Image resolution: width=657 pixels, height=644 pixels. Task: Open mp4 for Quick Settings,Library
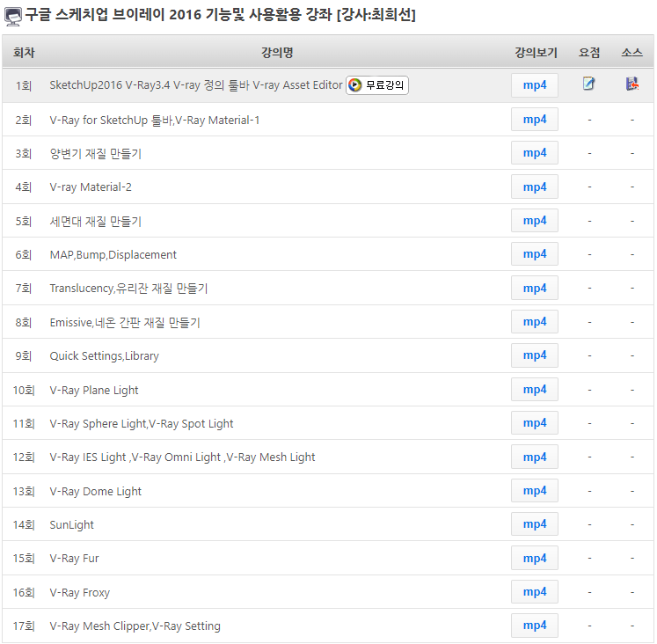click(x=535, y=355)
